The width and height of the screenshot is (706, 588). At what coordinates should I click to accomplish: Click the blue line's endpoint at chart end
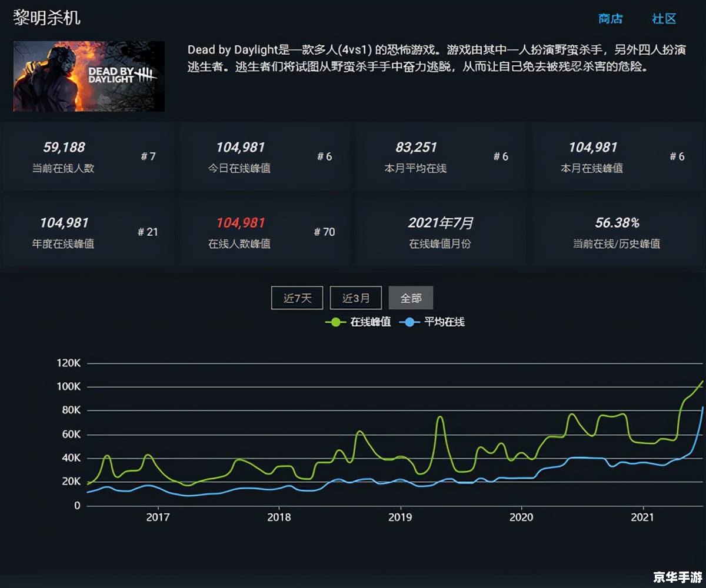pos(702,407)
